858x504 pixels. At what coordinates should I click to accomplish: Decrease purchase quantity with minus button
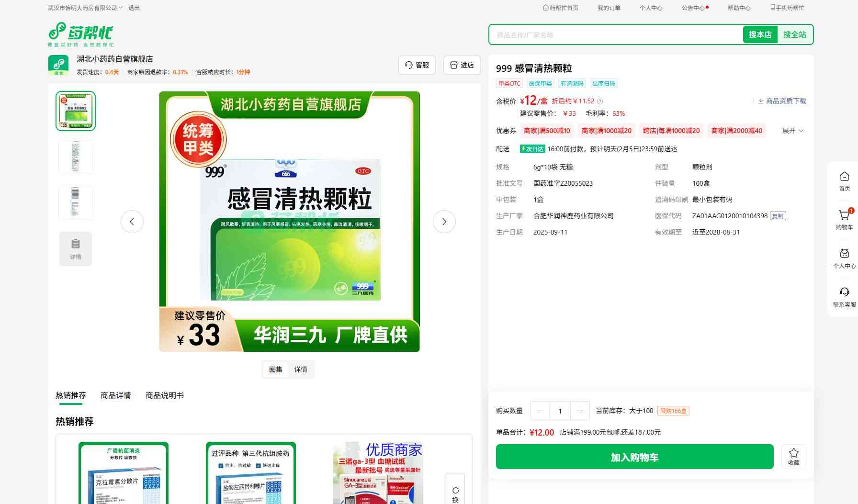pos(541,411)
